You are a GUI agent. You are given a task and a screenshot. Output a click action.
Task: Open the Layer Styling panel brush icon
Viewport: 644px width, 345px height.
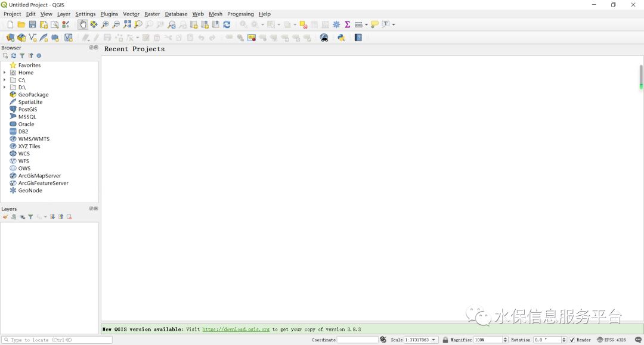point(5,217)
